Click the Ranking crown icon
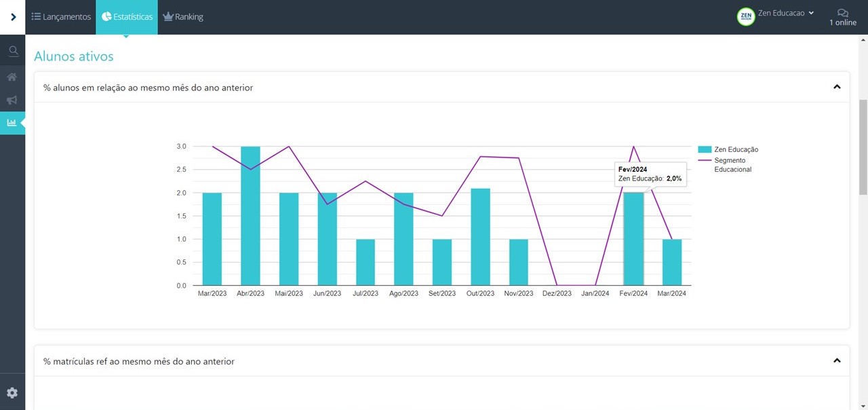 168,17
